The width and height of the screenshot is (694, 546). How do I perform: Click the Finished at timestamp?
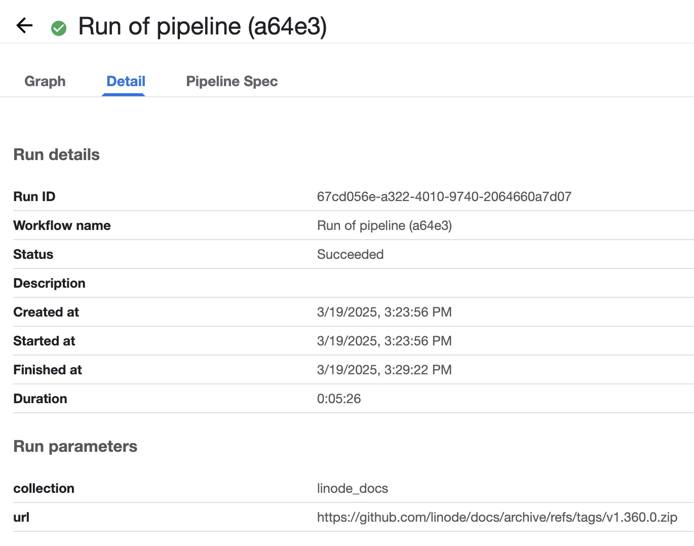click(x=384, y=370)
